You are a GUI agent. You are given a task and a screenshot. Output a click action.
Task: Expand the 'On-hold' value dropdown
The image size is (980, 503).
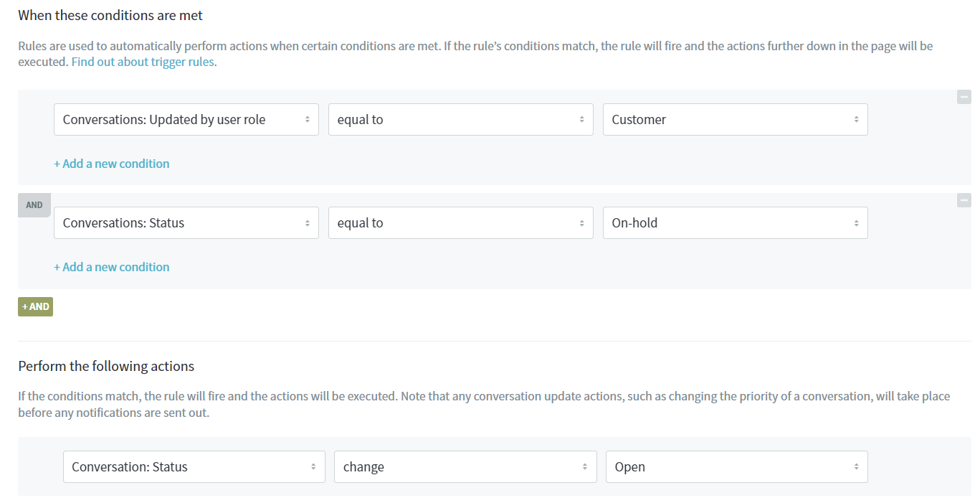tap(735, 223)
